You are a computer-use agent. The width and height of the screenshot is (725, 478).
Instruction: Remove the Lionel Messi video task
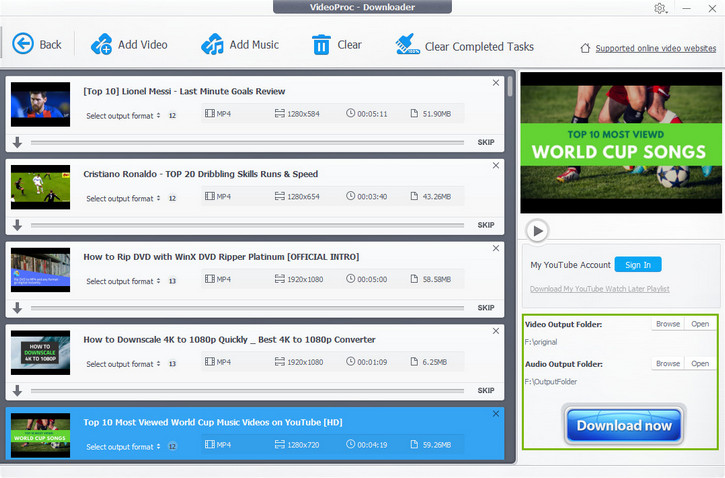click(496, 83)
